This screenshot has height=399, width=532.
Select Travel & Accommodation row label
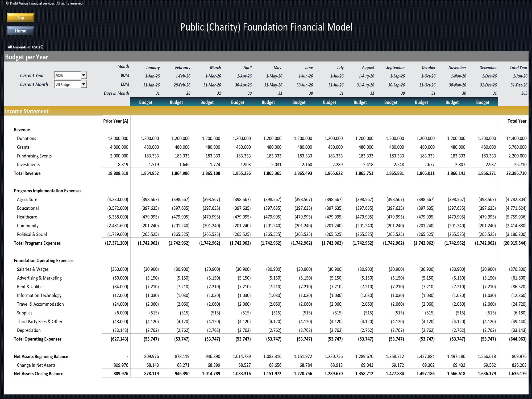point(40,304)
